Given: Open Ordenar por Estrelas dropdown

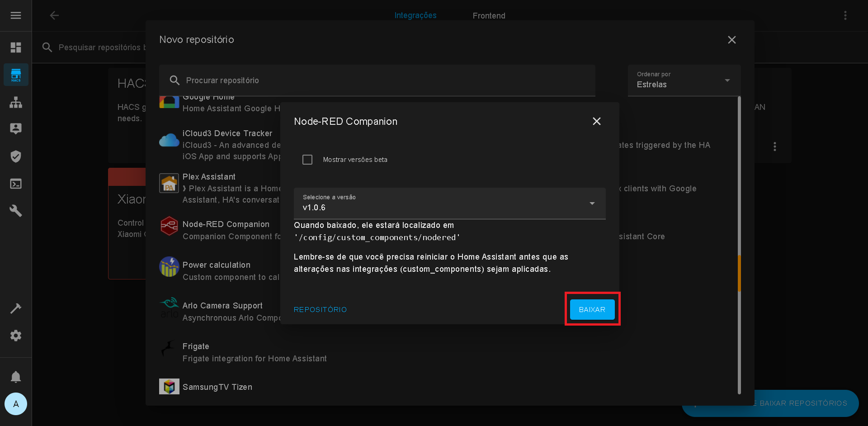Looking at the screenshot, I should (684, 80).
